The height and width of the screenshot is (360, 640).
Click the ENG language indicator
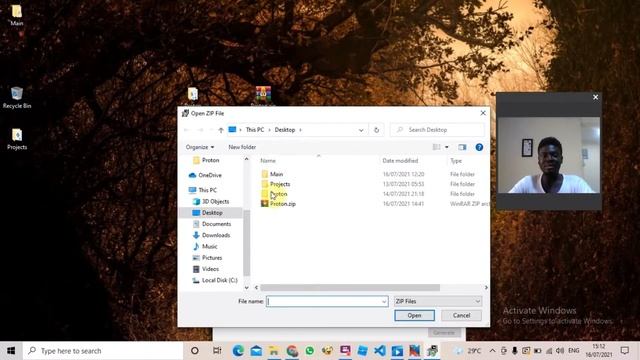click(x=574, y=351)
